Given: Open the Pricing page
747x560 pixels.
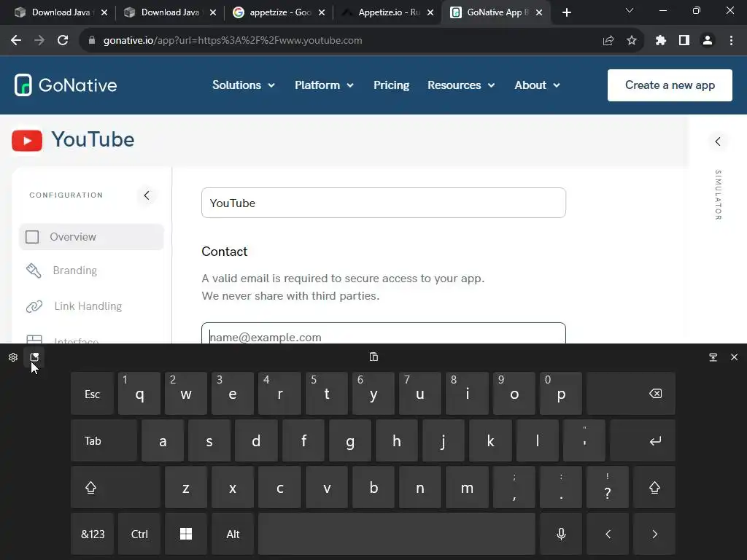Looking at the screenshot, I should [391, 85].
